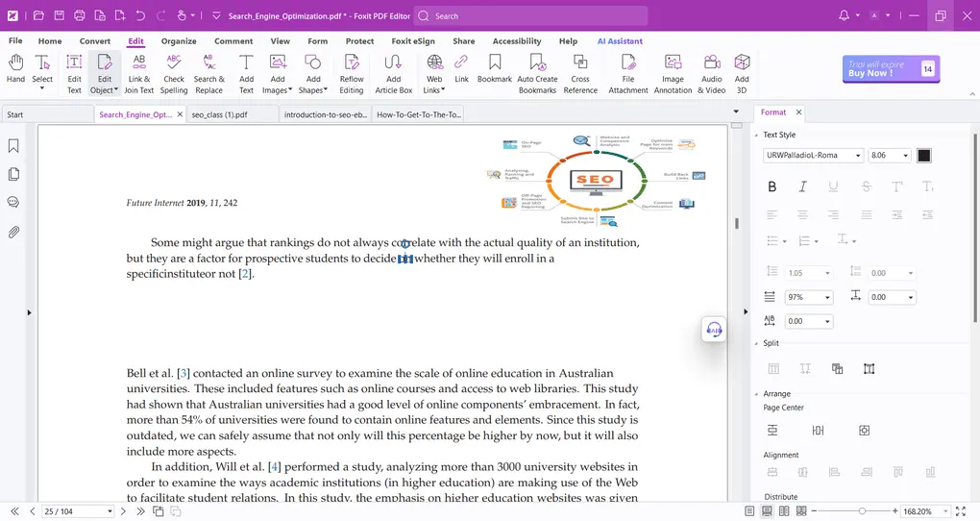
Task: Open the Bookmarks panel in left sidebar
Action: (x=13, y=146)
